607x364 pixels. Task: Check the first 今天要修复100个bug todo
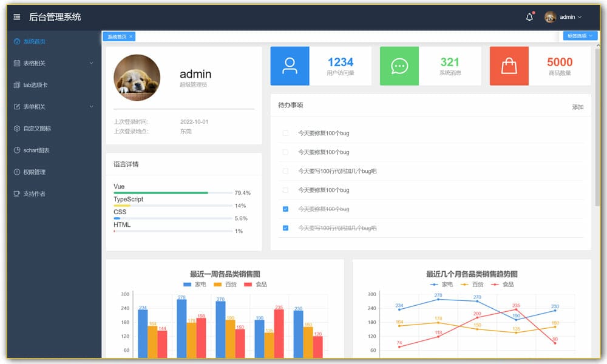[285, 133]
